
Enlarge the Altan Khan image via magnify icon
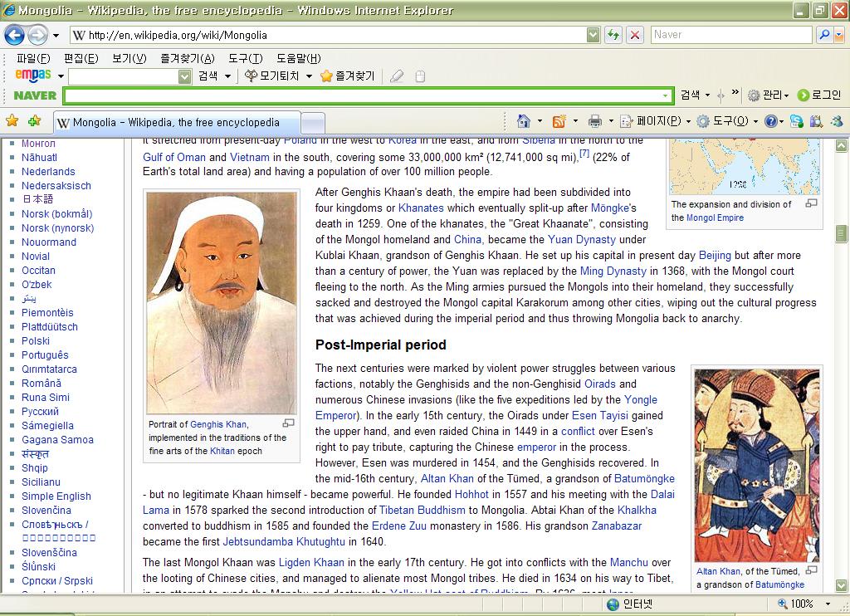(x=811, y=570)
